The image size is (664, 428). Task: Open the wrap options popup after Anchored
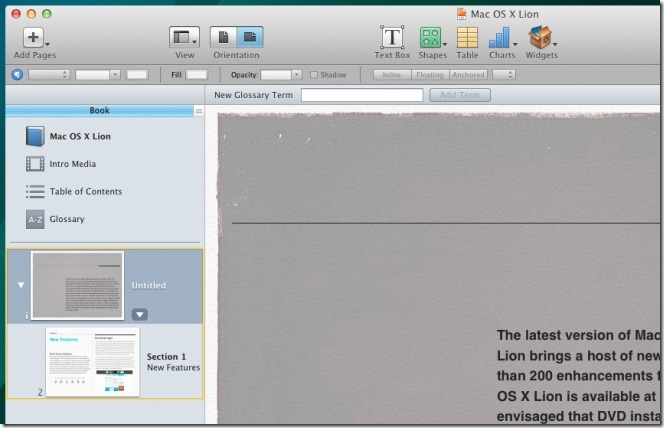tap(504, 75)
